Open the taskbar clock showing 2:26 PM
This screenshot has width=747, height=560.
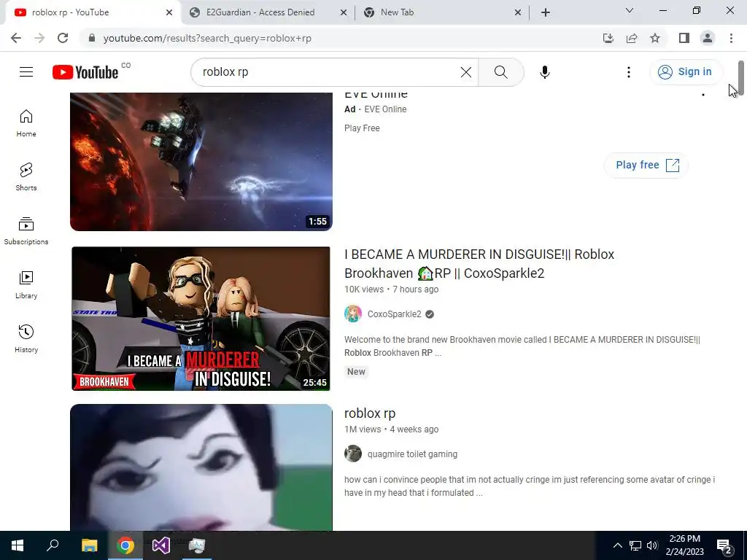coord(684,545)
